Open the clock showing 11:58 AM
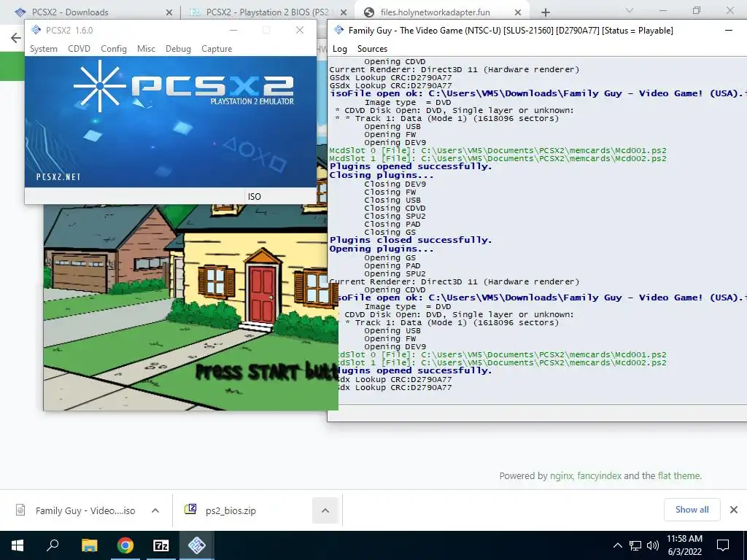The image size is (747, 560). click(x=684, y=545)
